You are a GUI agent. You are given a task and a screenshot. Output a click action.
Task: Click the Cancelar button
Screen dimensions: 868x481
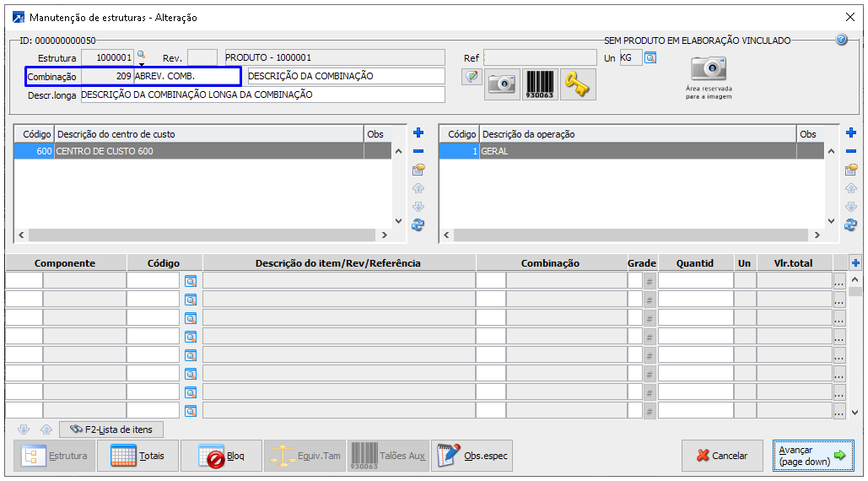tap(722, 456)
